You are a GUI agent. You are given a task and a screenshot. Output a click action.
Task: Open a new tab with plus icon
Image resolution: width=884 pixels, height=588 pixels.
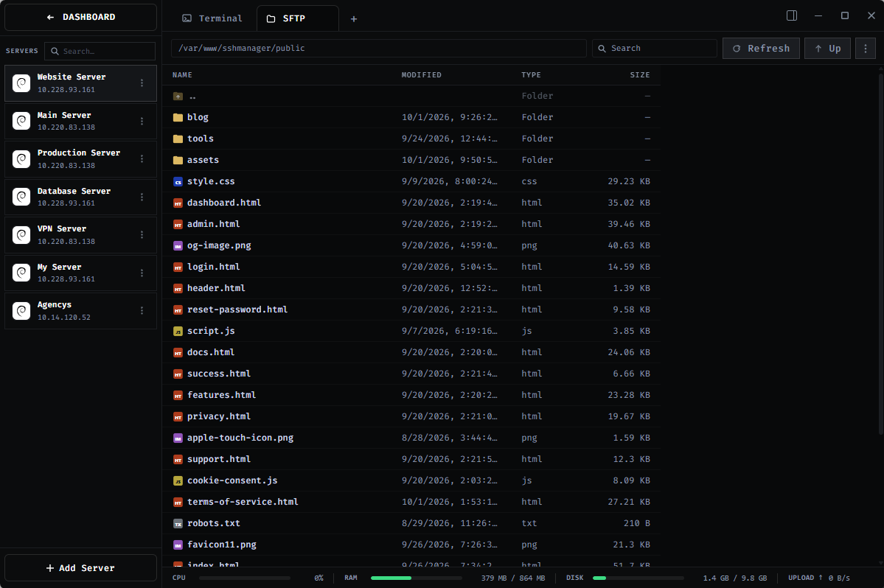click(x=353, y=18)
